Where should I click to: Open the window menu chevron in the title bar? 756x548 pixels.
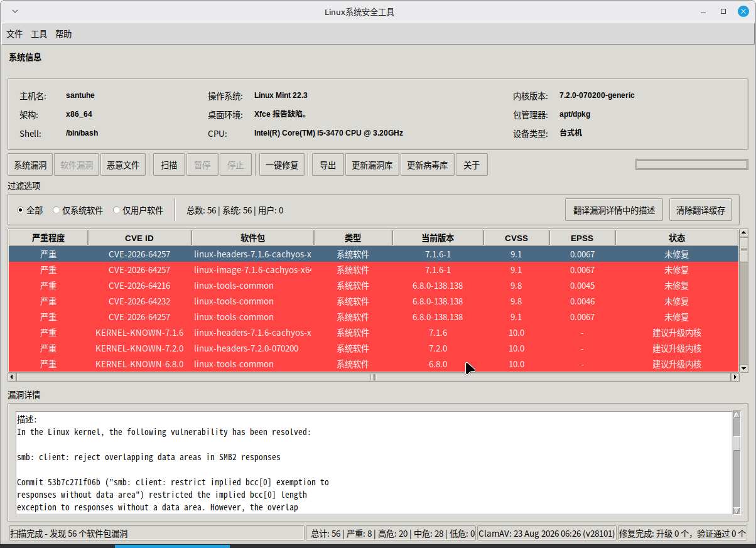(16, 12)
